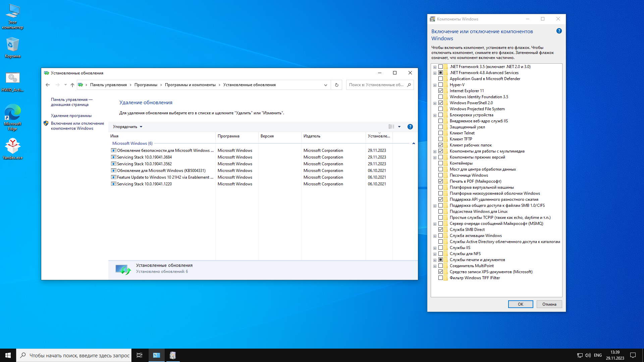The image size is (644, 362).
Task: Click the search box for installed updates
Action: click(376, 85)
